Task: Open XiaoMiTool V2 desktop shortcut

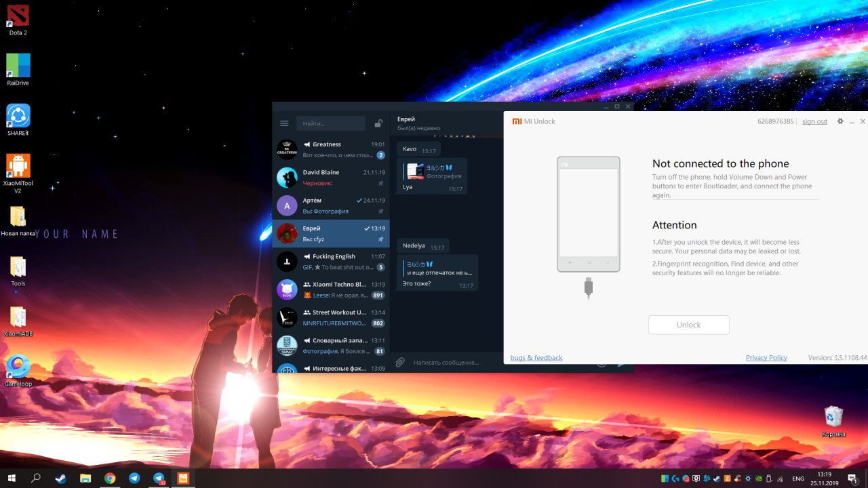Action: pyautogui.click(x=18, y=174)
